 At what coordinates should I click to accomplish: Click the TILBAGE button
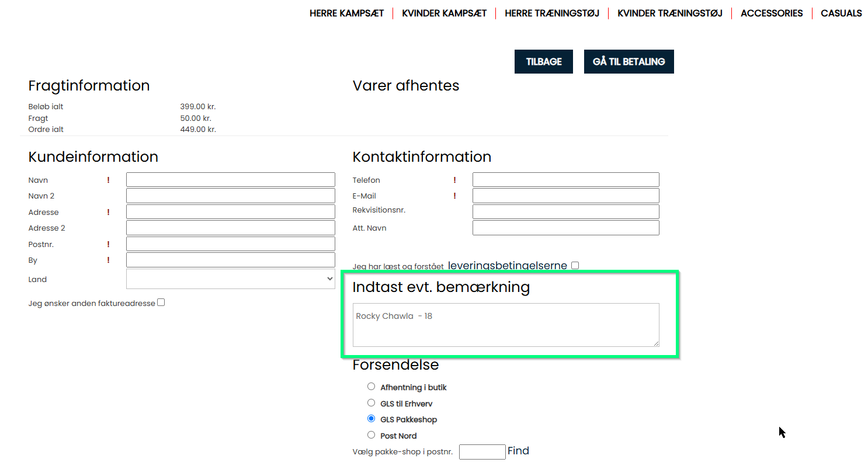(543, 62)
